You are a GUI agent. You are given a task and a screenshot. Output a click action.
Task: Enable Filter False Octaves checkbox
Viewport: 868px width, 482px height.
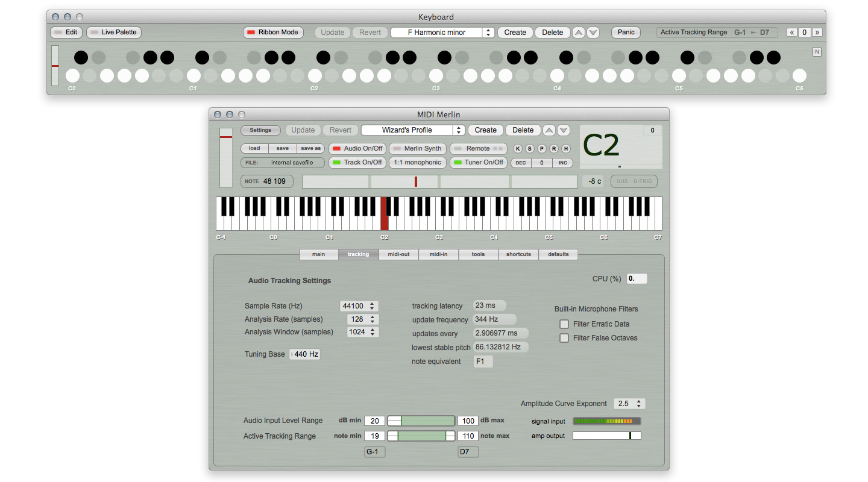point(564,338)
